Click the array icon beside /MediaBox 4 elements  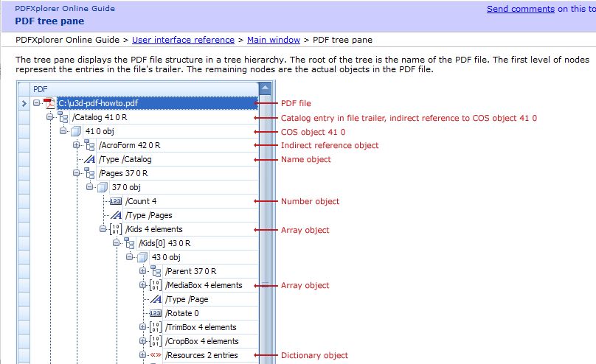pyautogui.click(x=156, y=285)
